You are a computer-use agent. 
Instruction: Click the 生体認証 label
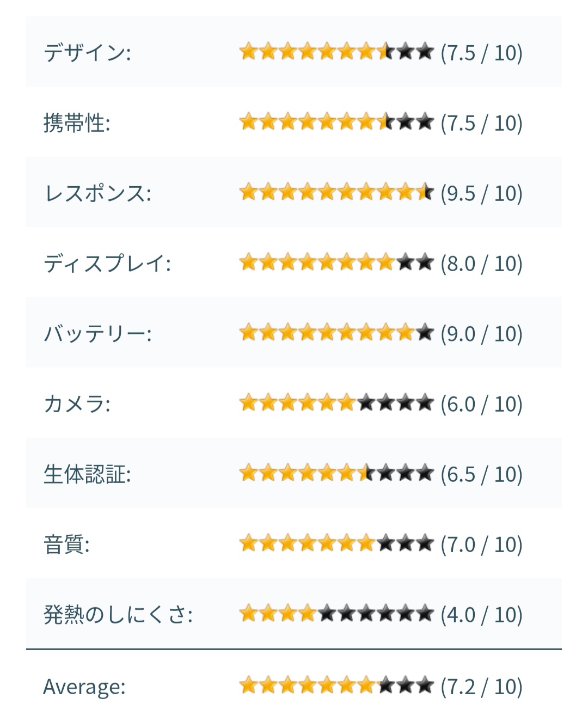pyautogui.click(x=87, y=475)
